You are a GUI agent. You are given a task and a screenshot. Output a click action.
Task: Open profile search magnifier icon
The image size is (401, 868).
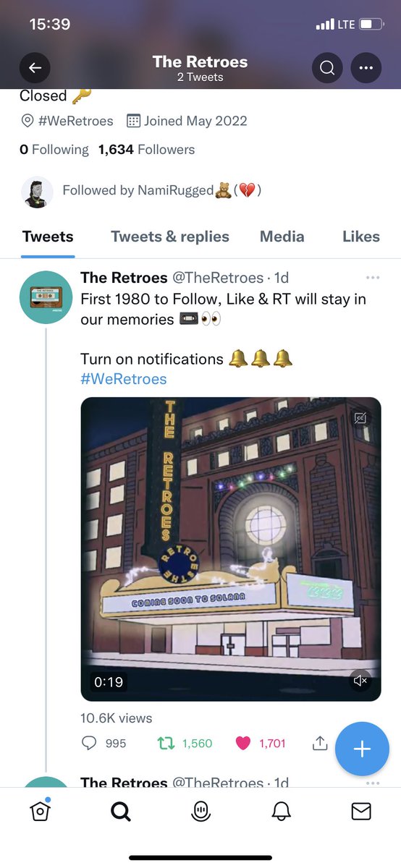click(x=327, y=69)
